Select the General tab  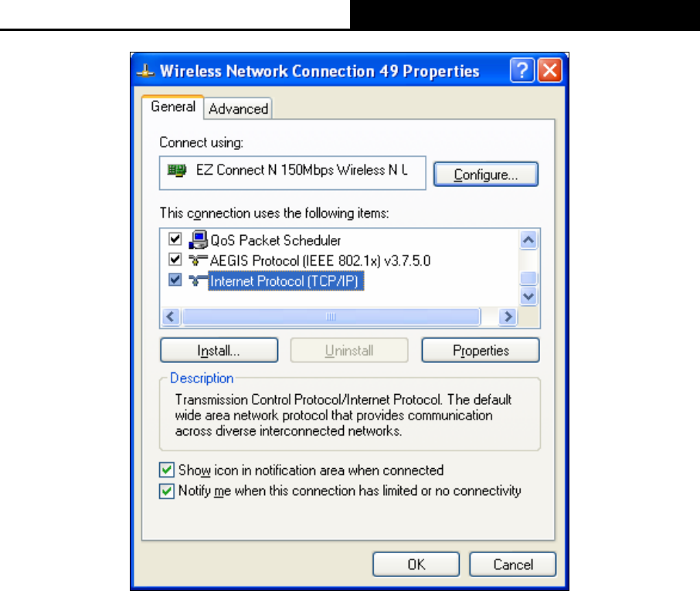(x=173, y=107)
